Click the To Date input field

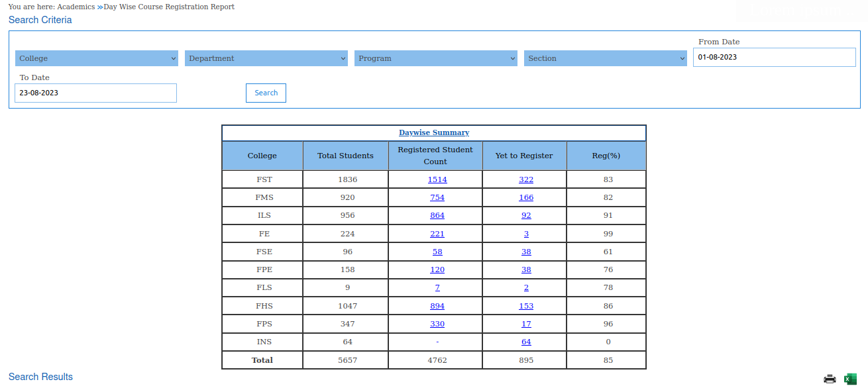[x=95, y=93]
